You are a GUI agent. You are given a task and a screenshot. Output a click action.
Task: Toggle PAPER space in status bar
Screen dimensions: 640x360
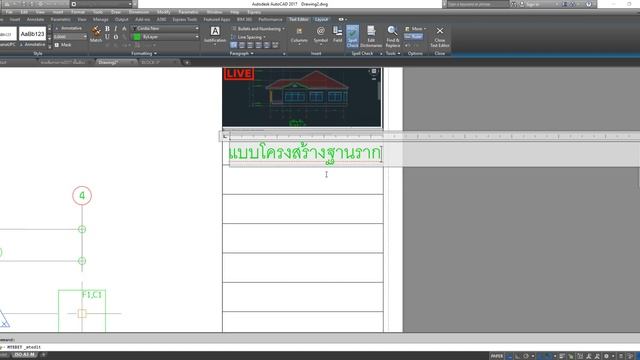pyautogui.click(x=497, y=356)
